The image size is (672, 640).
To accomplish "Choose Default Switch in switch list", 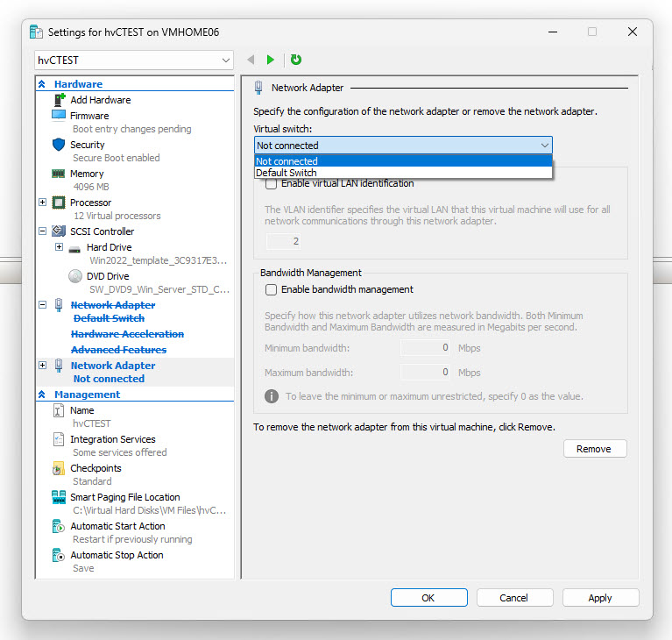I will [x=403, y=173].
